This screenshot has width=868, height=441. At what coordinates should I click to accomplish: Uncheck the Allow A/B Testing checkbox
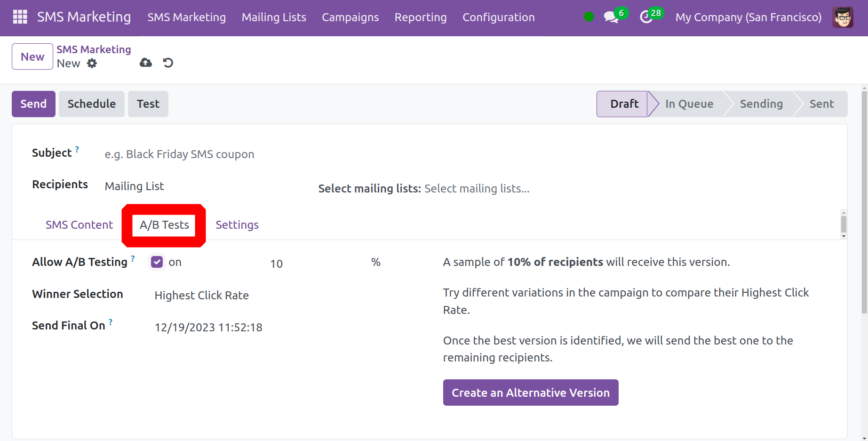[157, 262]
